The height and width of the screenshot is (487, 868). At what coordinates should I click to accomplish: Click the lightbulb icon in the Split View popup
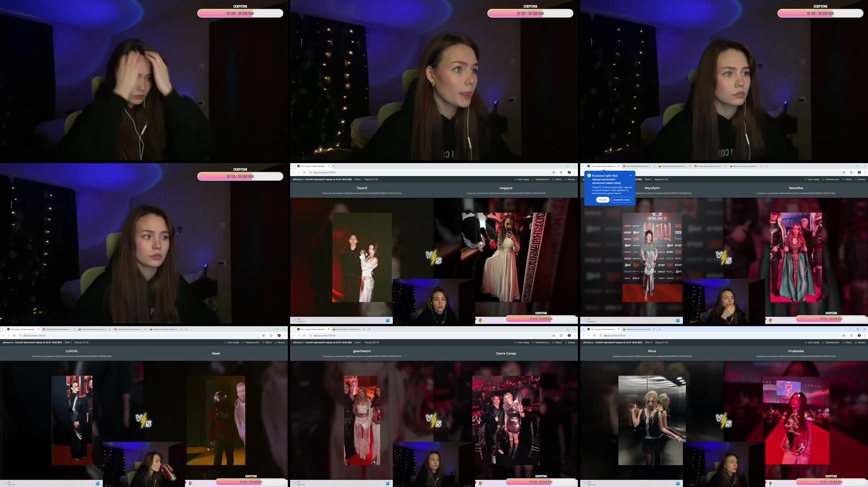(589, 175)
